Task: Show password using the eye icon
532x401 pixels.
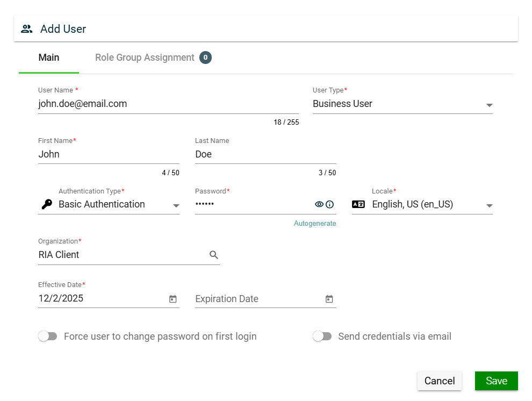Action: tap(319, 204)
